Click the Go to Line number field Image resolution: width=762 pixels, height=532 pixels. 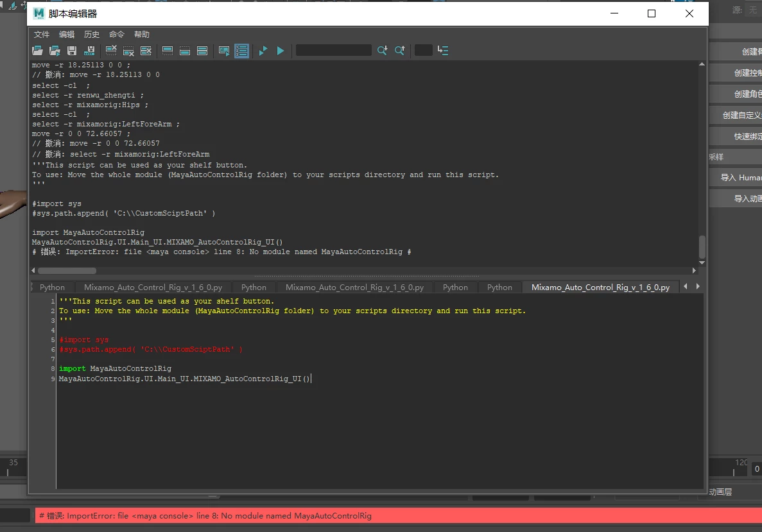tap(423, 50)
